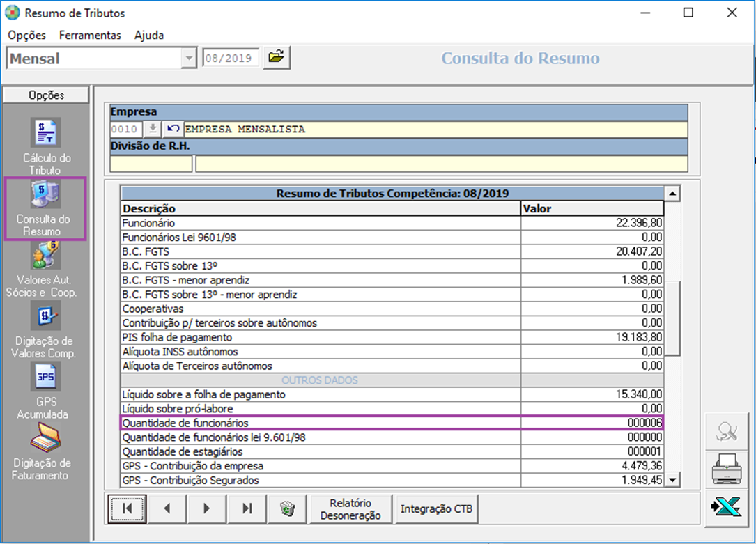Open GPS Acumulada option
756x544 pixels.
[44, 391]
